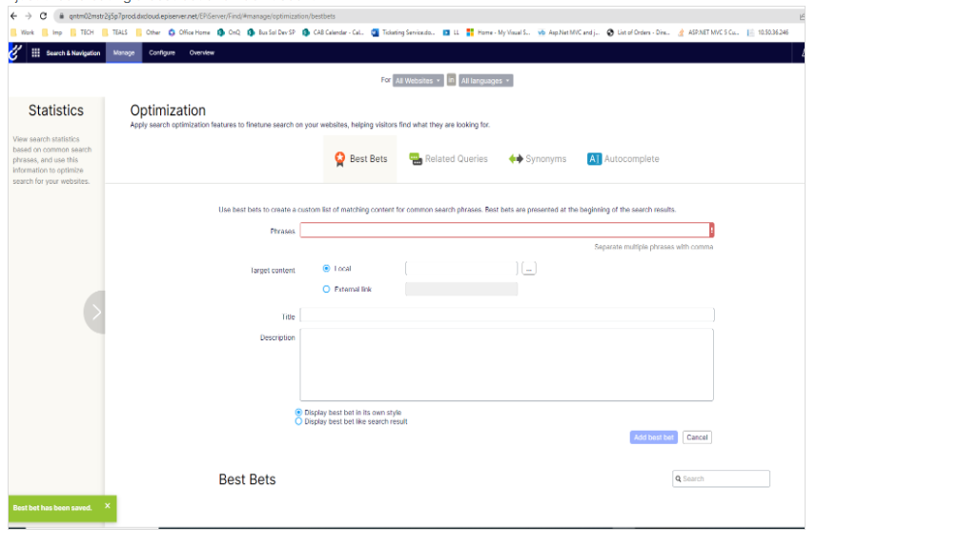Select the Local target content radio
This screenshot has width=980, height=548.
327,269
